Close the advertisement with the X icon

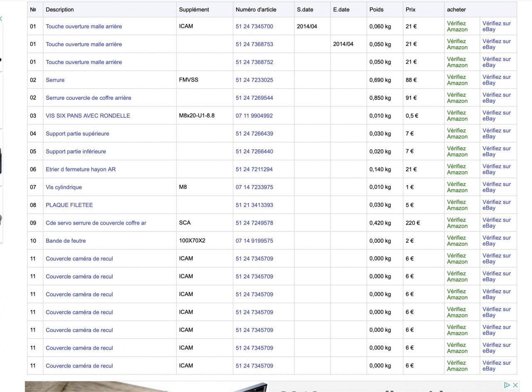pos(515,385)
